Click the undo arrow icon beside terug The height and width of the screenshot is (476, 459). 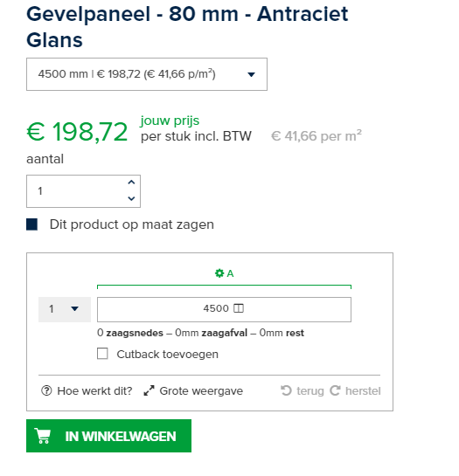click(286, 390)
